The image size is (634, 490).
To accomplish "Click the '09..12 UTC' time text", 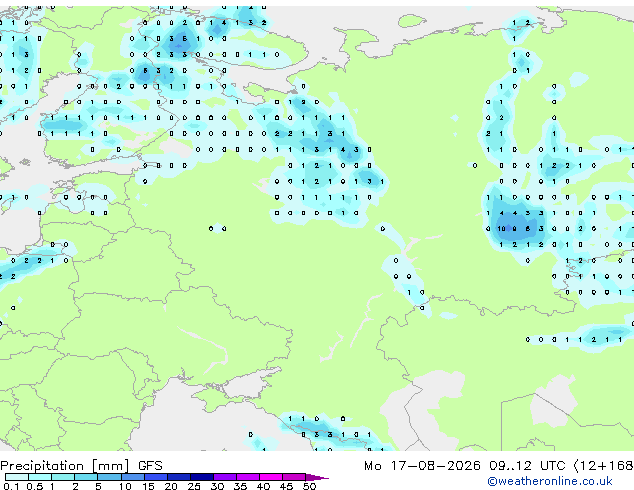I will pos(527,466).
